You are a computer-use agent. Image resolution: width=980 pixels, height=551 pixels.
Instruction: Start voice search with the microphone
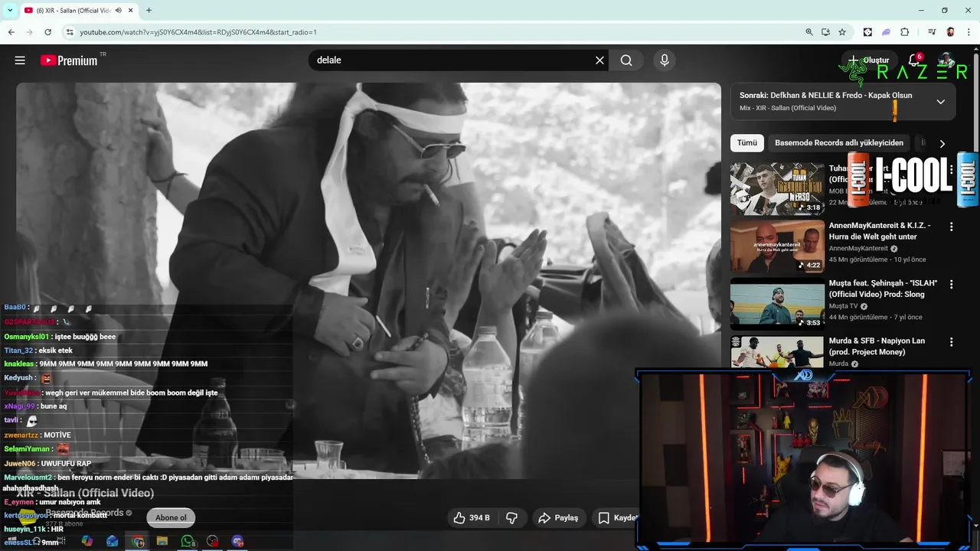coord(664,60)
